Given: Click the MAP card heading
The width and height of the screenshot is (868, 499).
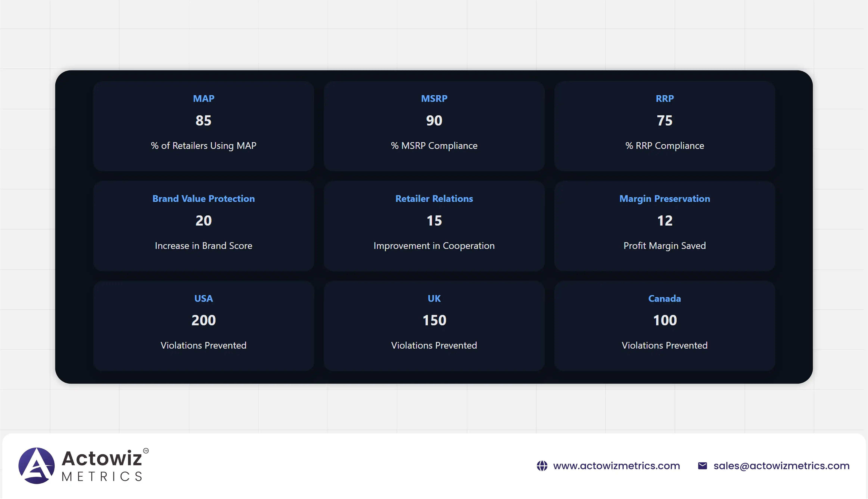Looking at the screenshot, I should (203, 99).
